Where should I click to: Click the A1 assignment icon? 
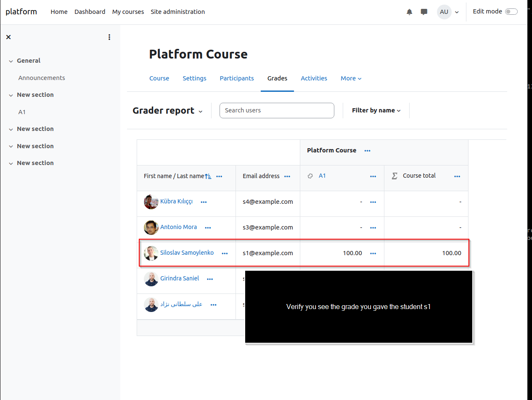[310, 176]
